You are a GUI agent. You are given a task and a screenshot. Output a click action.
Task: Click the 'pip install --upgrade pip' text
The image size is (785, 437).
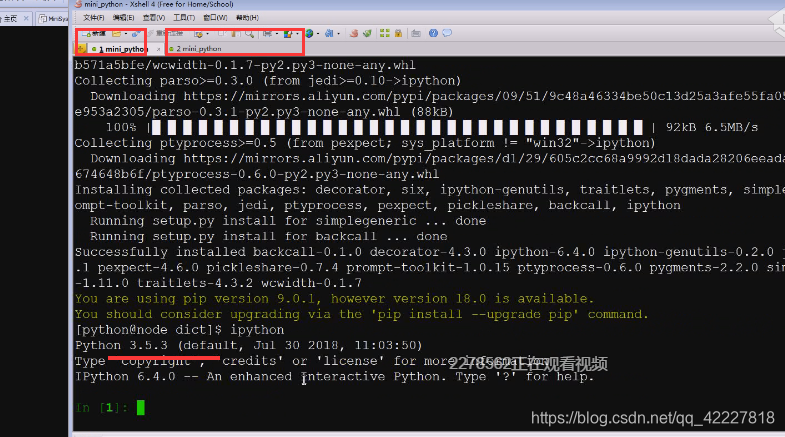tap(475, 314)
